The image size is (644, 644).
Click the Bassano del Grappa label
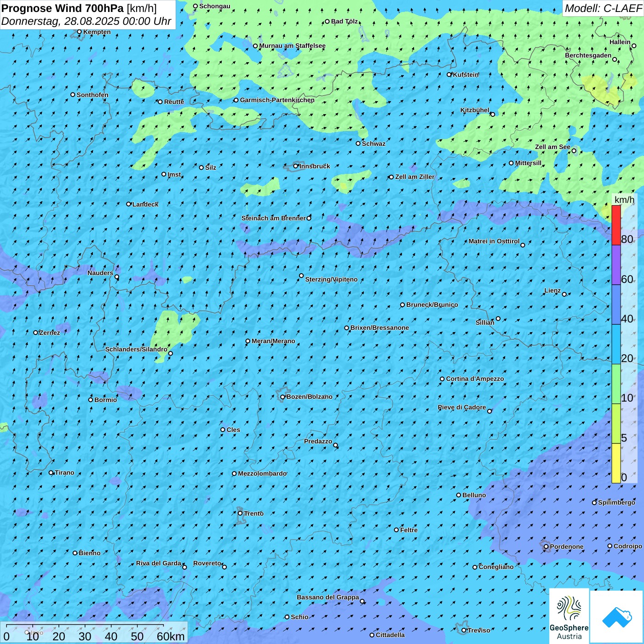[328, 597]
